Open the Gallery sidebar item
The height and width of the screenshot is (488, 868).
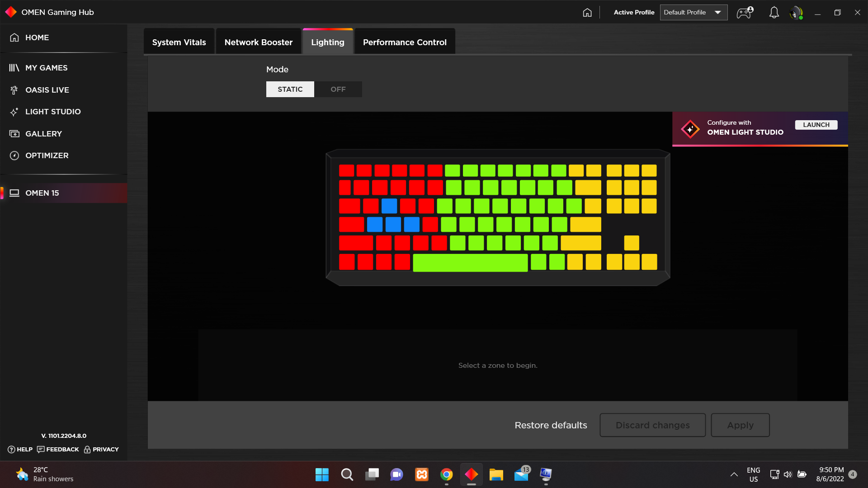43,134
